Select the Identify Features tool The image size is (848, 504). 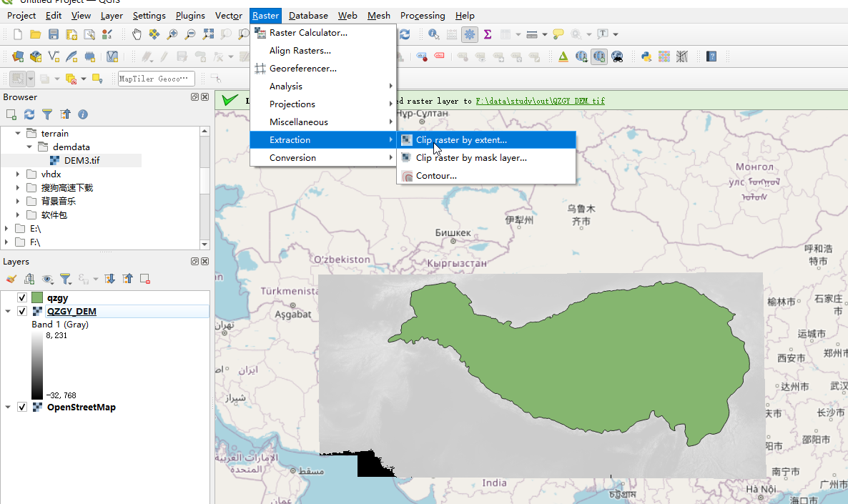434,34
